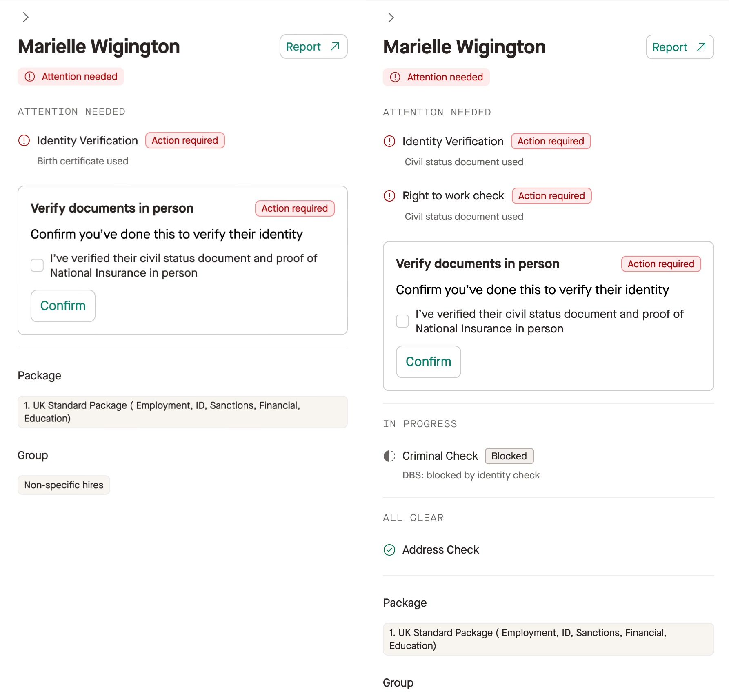
Task: Collapse the right panel with chevron arrow
Action: click(x=391, y=18)
